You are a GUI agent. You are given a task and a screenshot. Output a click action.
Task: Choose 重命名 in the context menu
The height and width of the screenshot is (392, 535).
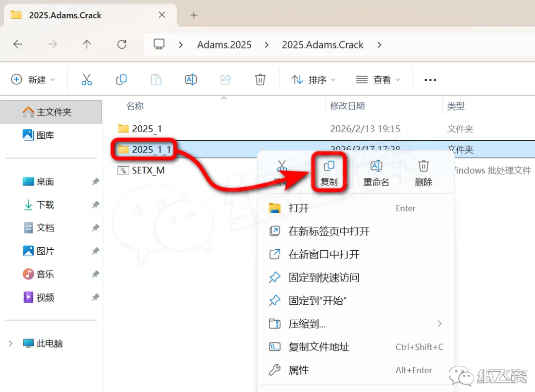coord(376,173)
